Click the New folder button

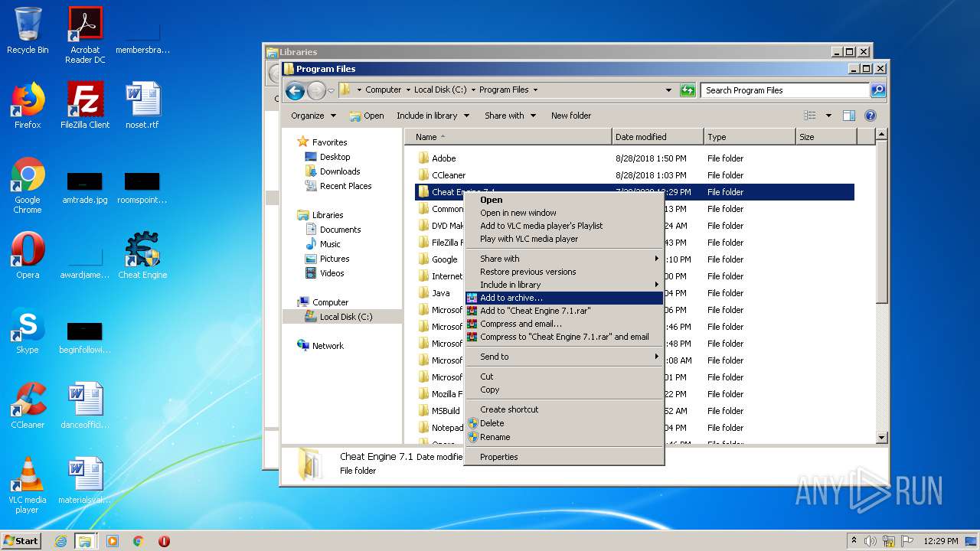[571, 116]
